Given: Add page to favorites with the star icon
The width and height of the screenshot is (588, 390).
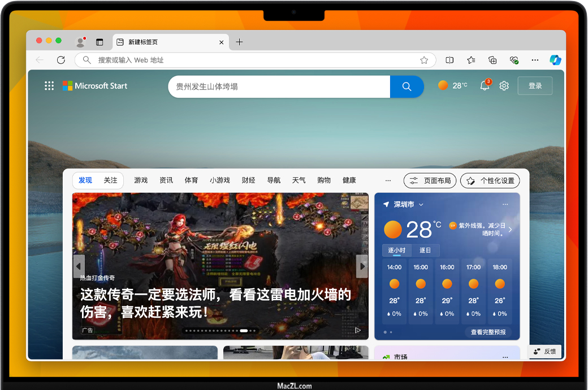Looking at the screenshot, I should click(x=424, y=60).
